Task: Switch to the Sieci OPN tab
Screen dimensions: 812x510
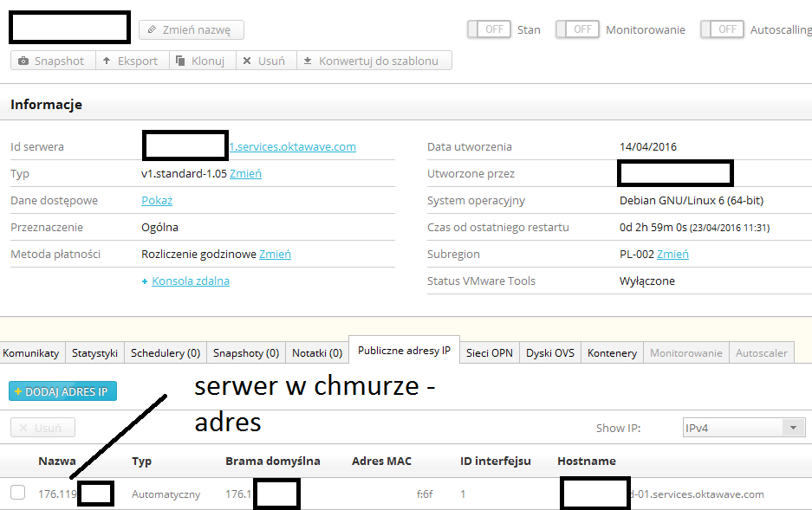Action: tap(490, 352)
